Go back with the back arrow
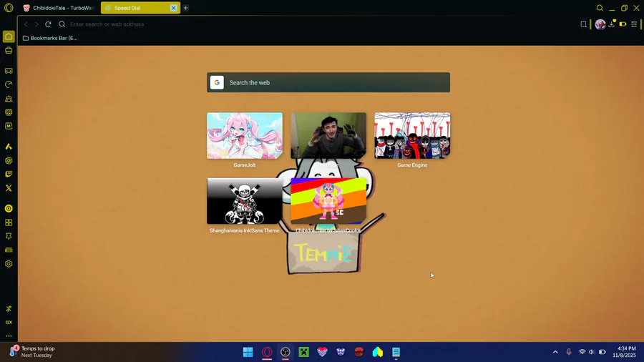Screen dimensions: 644x362 pos(26,24)
